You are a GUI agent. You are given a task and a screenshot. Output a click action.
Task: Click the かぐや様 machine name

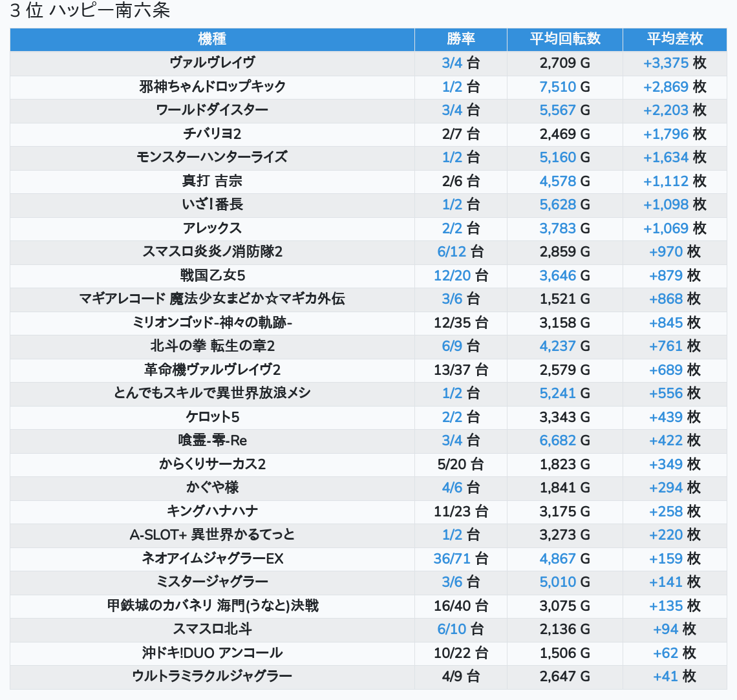click(212, 487)
